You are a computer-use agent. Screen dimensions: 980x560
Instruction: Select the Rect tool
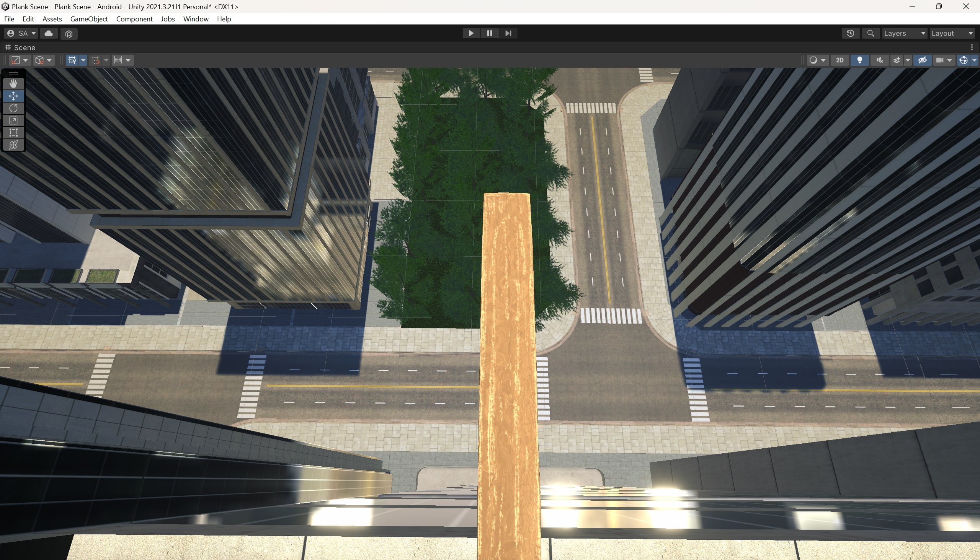tap(13, 133)
